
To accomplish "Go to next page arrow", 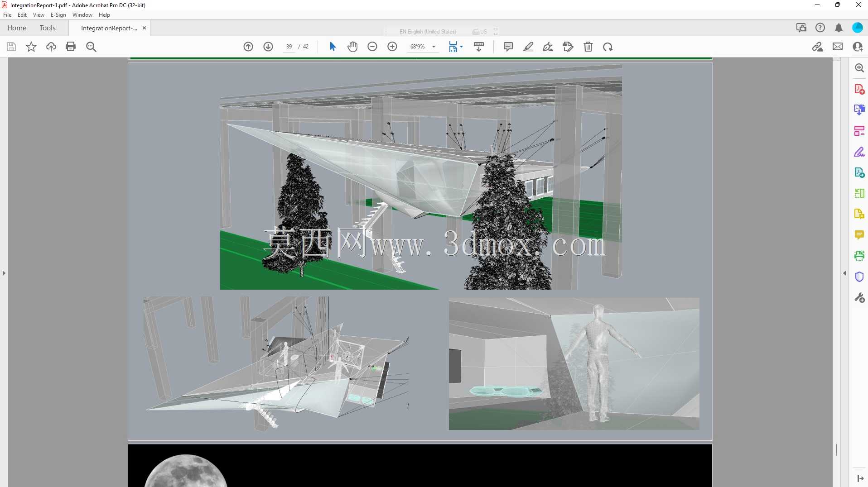I will coord(268,47).
